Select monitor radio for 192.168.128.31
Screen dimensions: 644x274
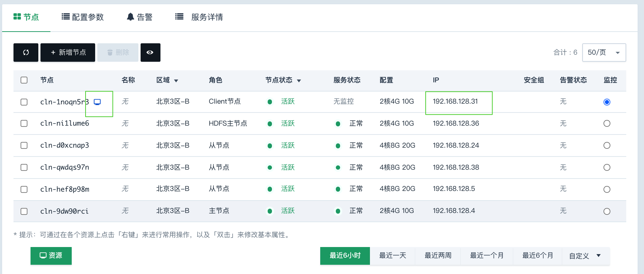(607, 102)
